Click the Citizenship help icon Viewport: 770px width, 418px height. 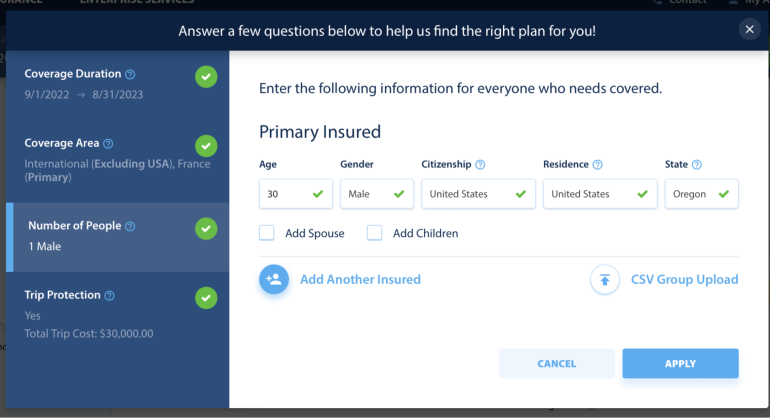pos(480,165)
